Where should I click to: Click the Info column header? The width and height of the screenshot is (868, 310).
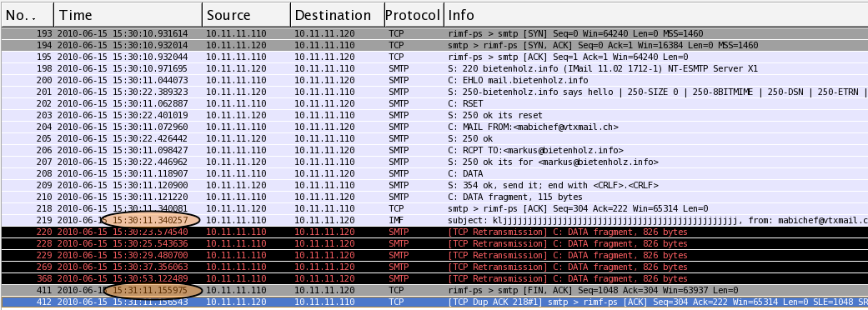(x=656, y=15)
